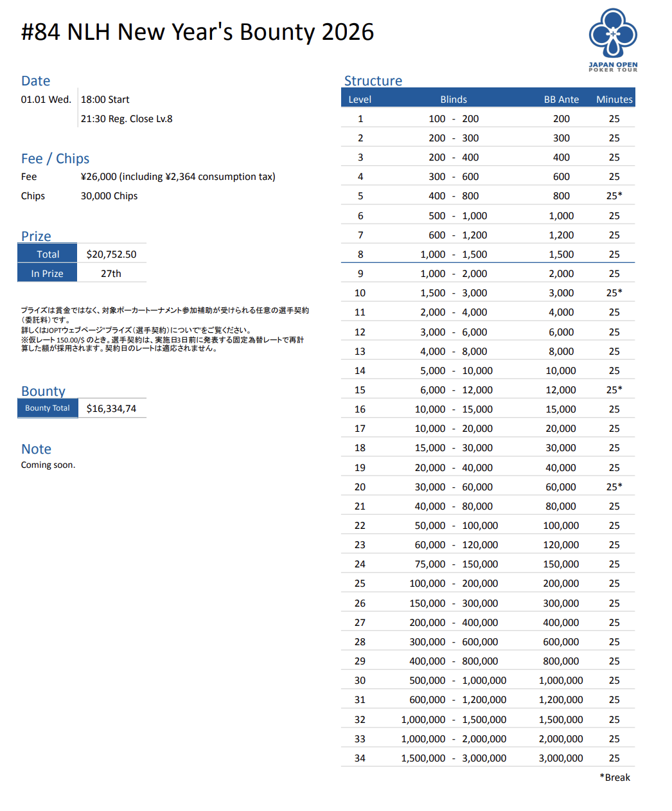Click the Fee / Chips section heading
Viewport: 672px width, 811px height.
point(55,159)
